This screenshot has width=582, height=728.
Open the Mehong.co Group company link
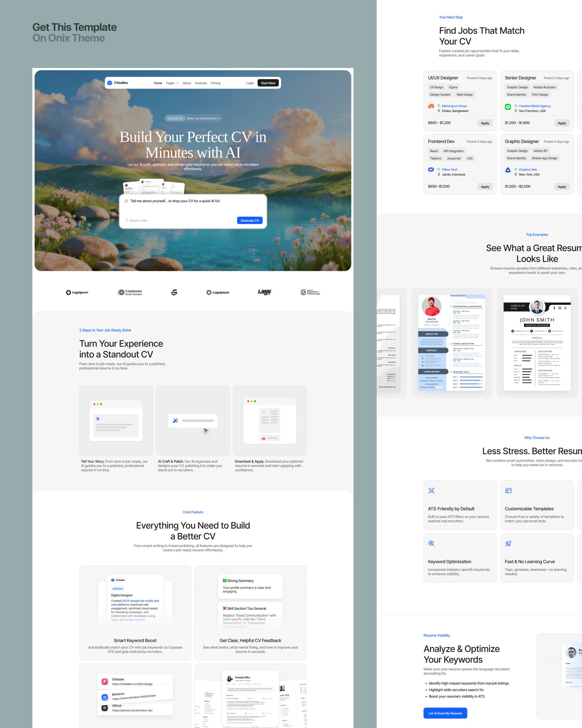pyautogui.click(x=454, y=106)
